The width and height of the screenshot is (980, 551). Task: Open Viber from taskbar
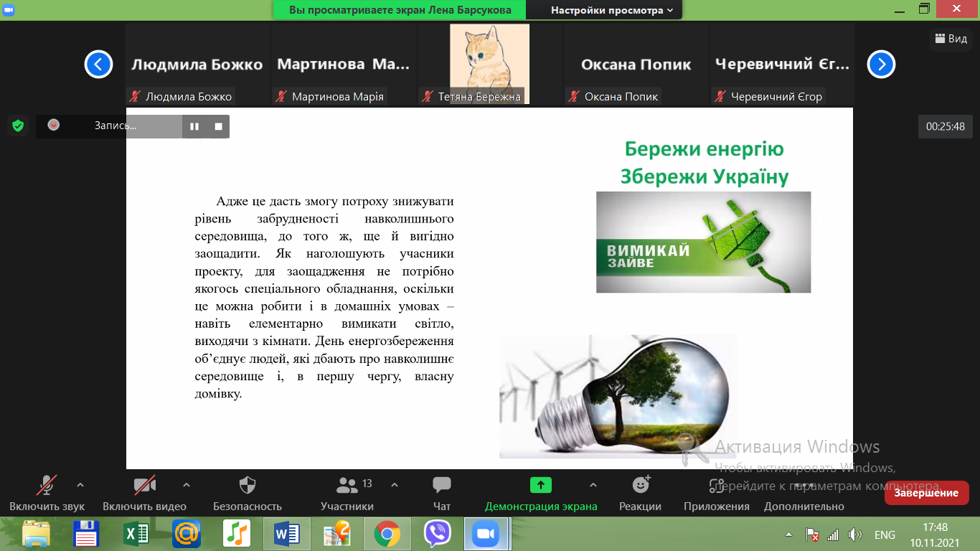coord(437,534)
